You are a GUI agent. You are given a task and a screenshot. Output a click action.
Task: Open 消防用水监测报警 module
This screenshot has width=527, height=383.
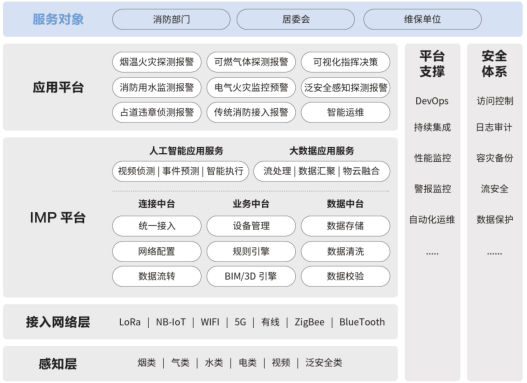157,87
